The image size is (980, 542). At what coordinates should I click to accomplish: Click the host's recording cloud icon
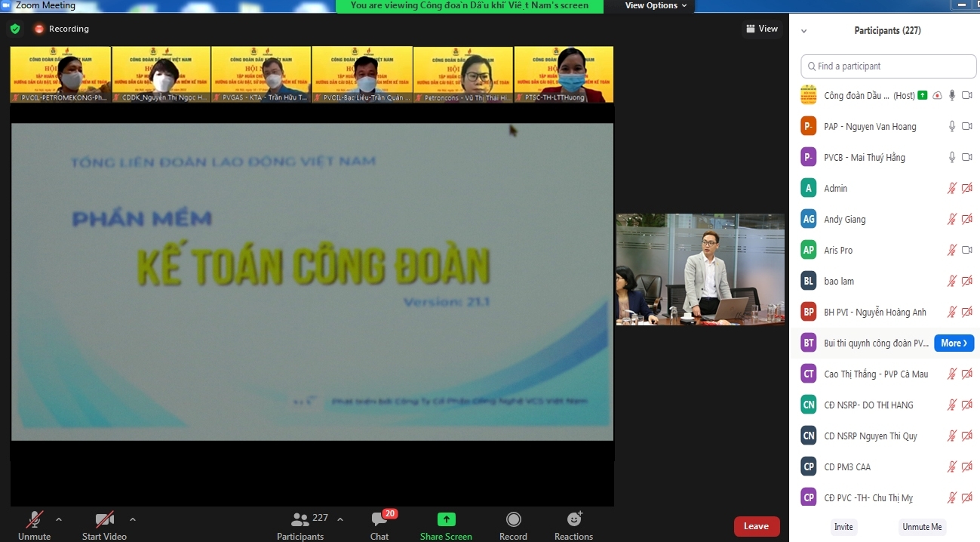[x=937, y=96]
